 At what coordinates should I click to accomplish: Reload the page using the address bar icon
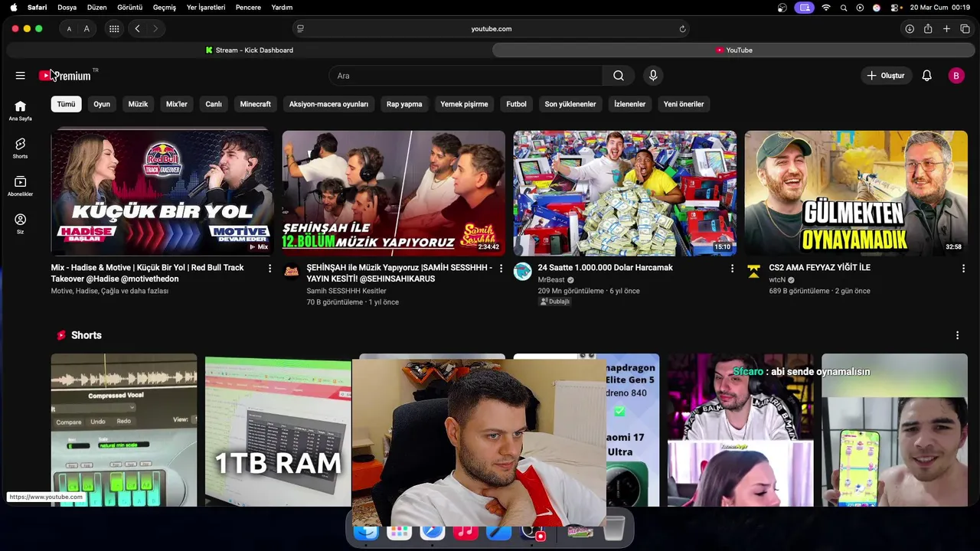point(682,29)
